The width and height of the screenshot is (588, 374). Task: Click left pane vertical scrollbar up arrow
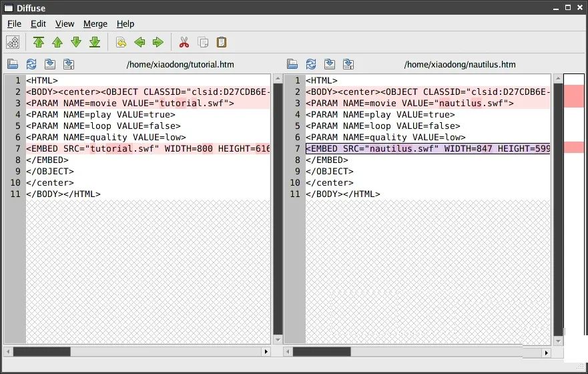pos(278,79)
